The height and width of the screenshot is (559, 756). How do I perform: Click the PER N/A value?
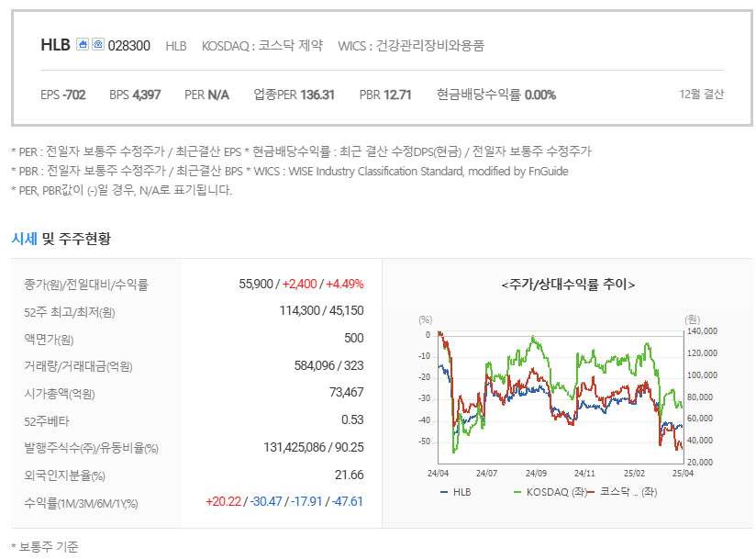pyautogui.click(x=206, y=95)
